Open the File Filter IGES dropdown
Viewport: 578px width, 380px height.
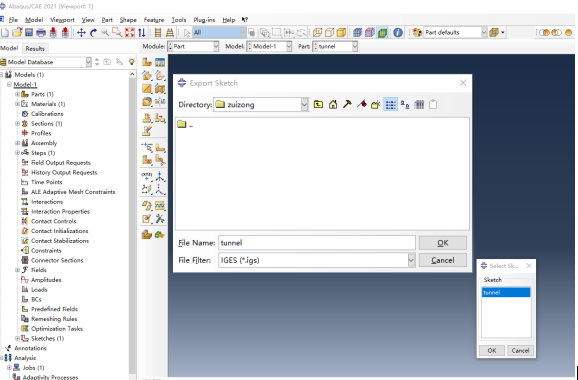[411, 260]
